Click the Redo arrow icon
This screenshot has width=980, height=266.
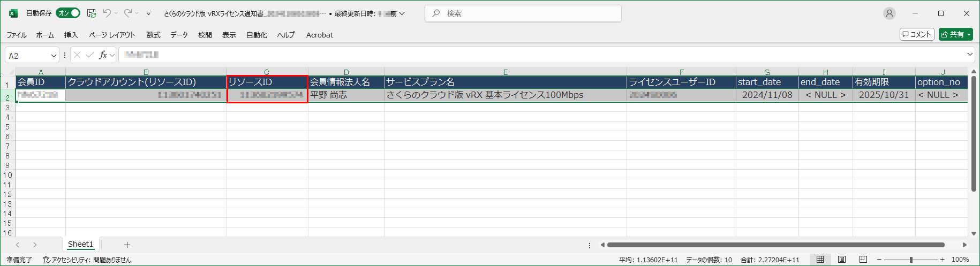tap(128, 13)
